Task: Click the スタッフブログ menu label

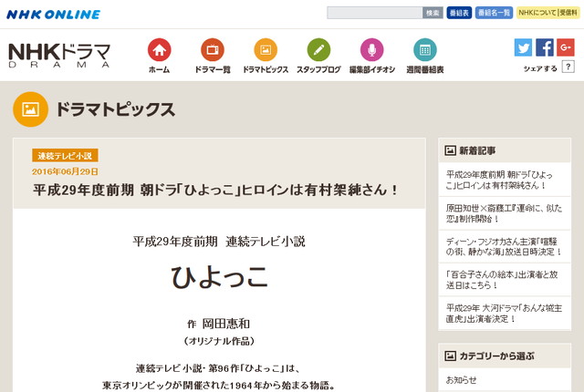Action: 318,69
